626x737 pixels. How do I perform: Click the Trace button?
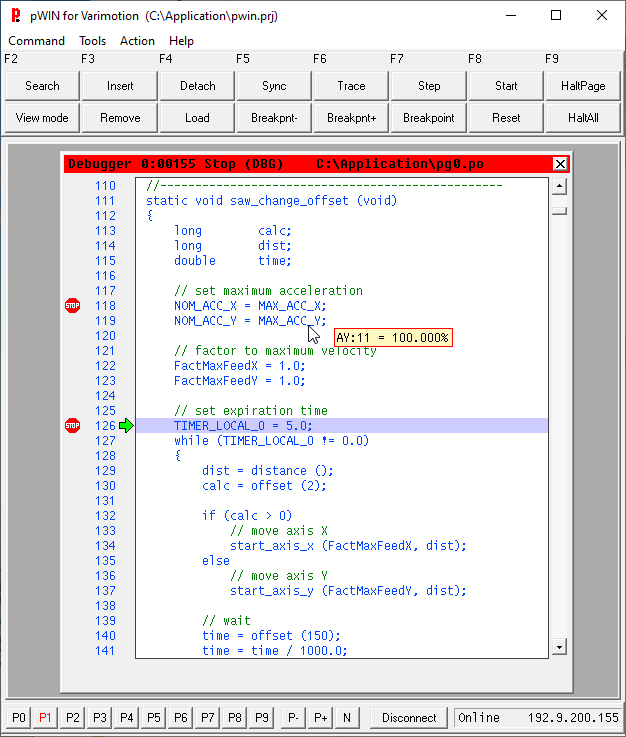click(352, 86)
